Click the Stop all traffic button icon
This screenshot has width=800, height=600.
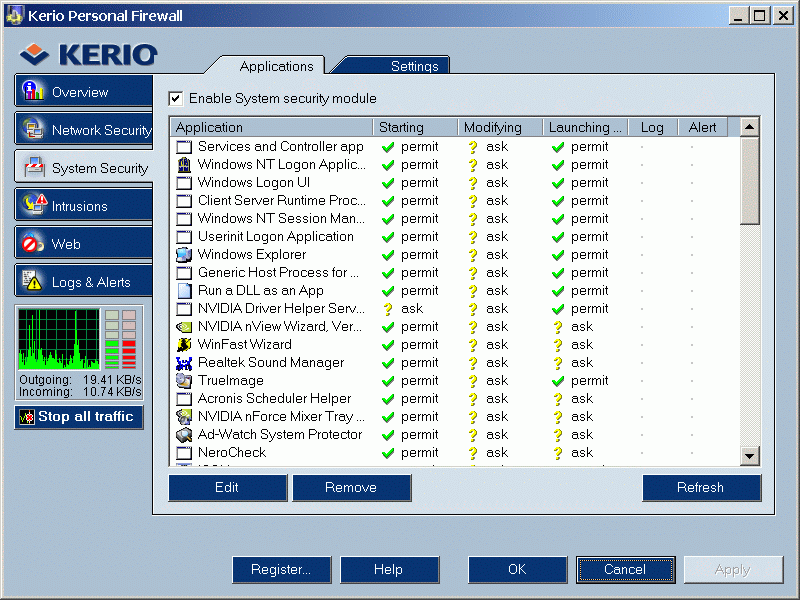pos(27,417)
